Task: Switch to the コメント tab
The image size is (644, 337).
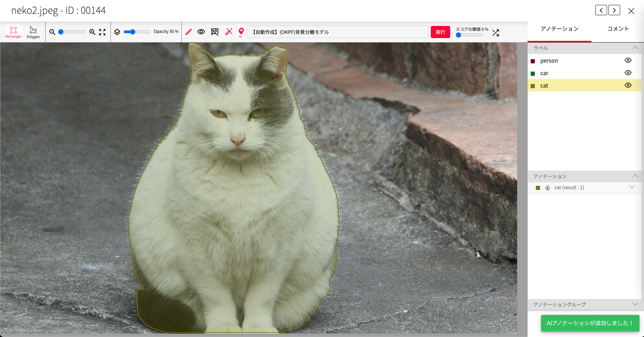Action: point(618,29)
